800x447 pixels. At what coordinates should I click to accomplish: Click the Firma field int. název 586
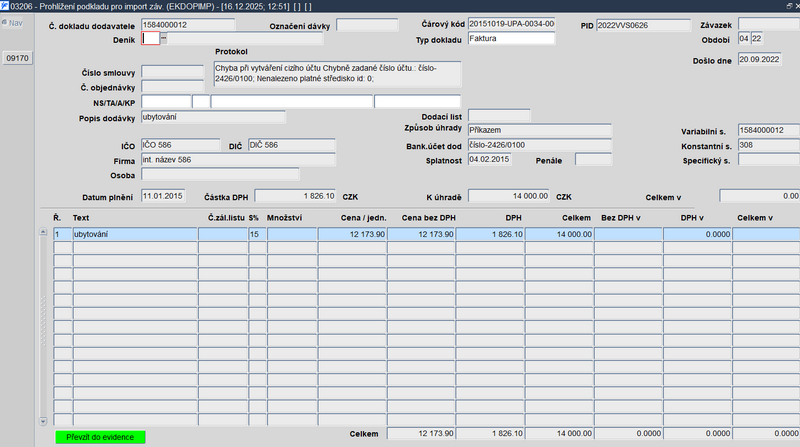[238, 160]
